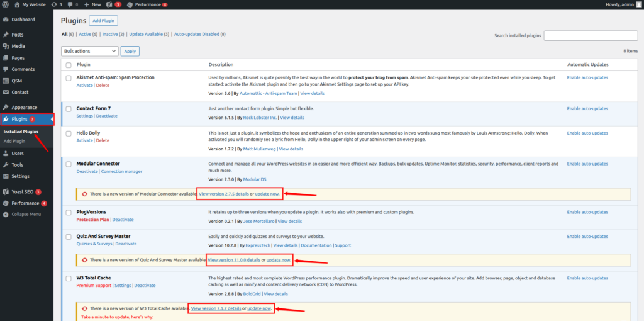
Task: Update W3 Total Cache now
Action: tap(259, 308)
